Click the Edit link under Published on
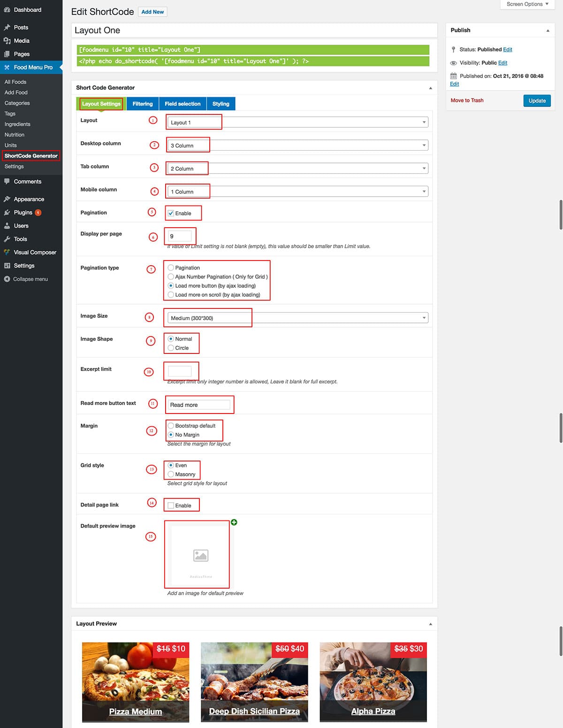The image size is (563, 728). (454, 84)
